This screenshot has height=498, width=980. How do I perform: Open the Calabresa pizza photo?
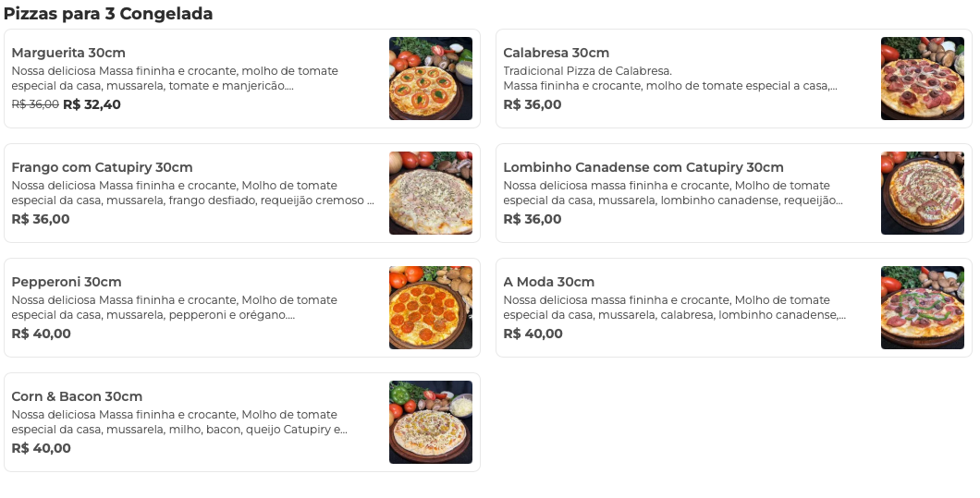click(x=922, y=79)
